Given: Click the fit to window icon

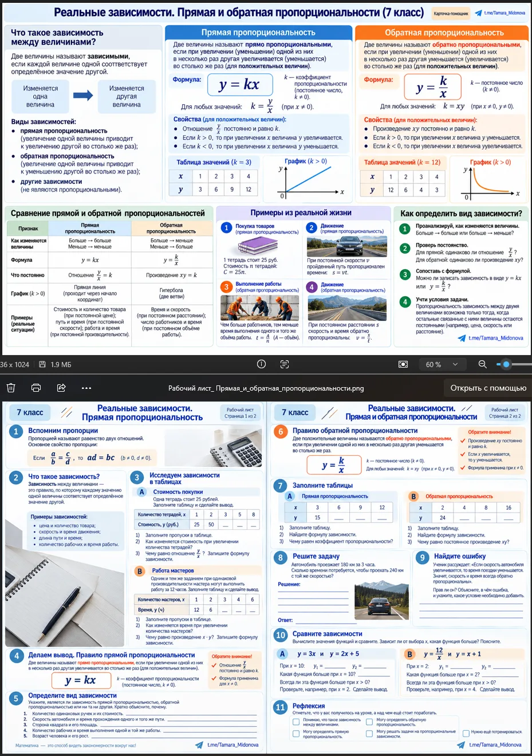Looking at the screenshot, I should coord(403,364).
